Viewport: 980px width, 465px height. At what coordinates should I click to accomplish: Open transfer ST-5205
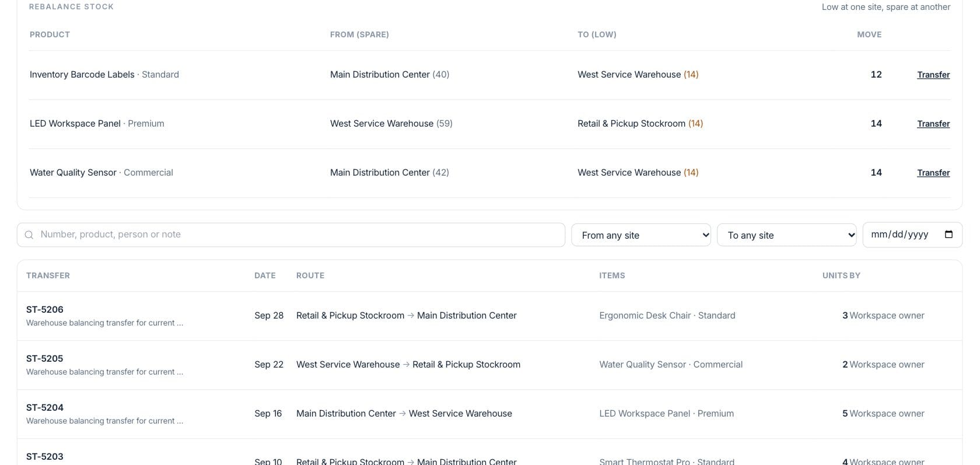coord(45,358)
